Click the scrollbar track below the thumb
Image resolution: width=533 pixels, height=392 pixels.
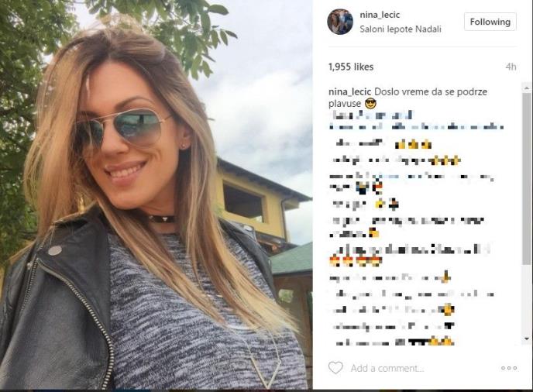(527, 299)
